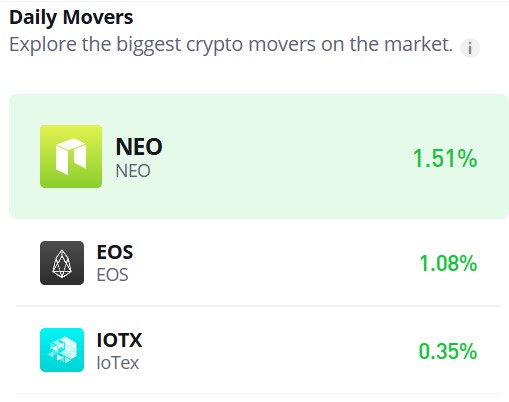509x402 pixels.
Task: Click the gray NEO subtitle label
Action: 133,171
